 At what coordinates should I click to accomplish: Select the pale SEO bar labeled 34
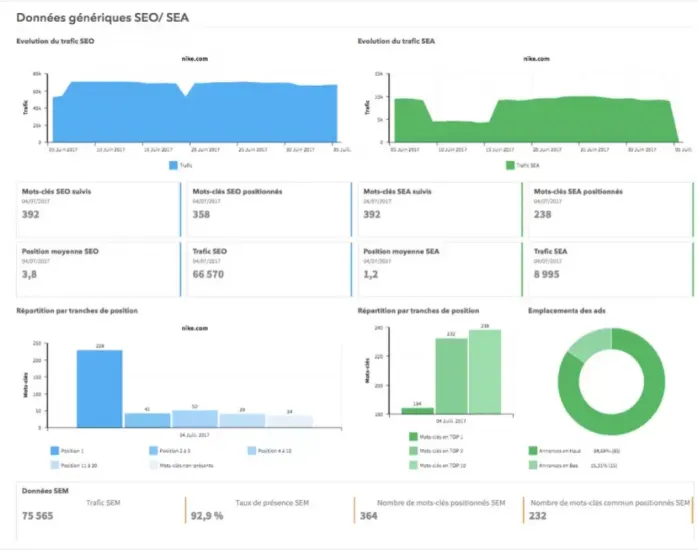(290, 422)
